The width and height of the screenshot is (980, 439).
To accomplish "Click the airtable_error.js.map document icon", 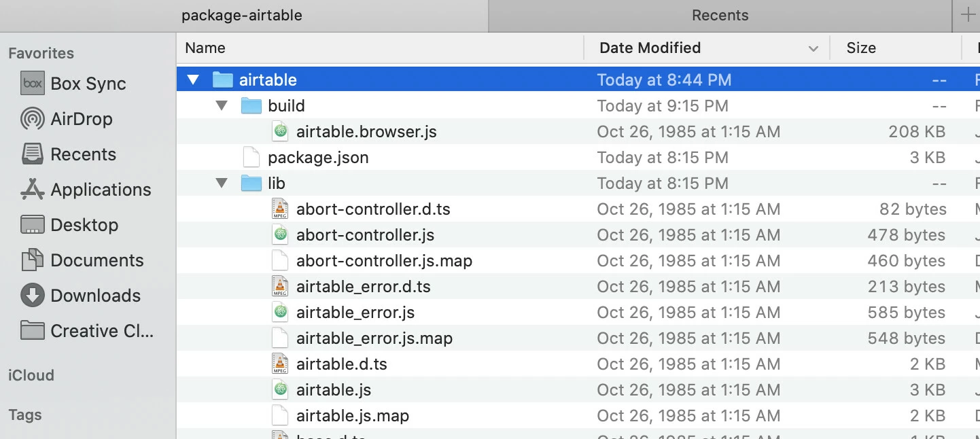I will (280, 338).
